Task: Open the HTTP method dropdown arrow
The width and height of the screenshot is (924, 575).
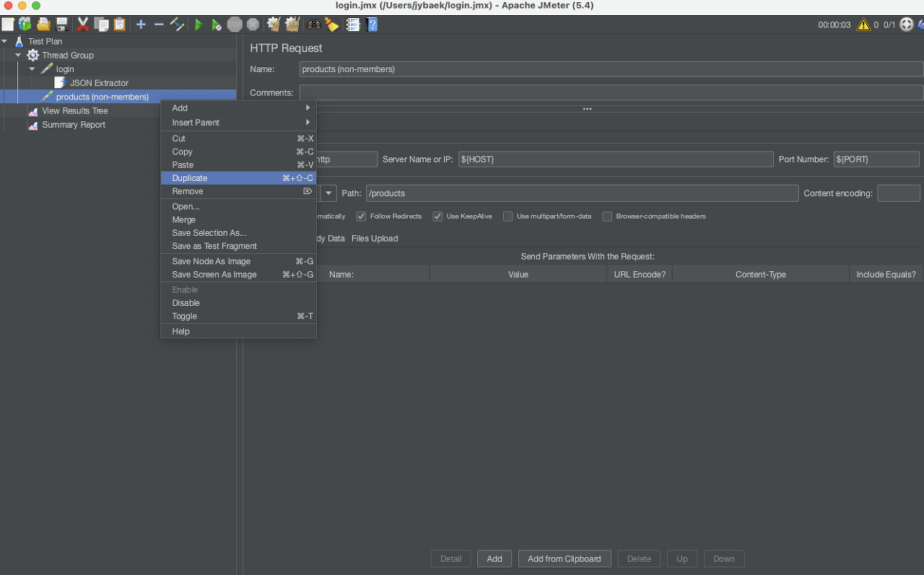Action: pyautogui.click(x=328, y=193)
